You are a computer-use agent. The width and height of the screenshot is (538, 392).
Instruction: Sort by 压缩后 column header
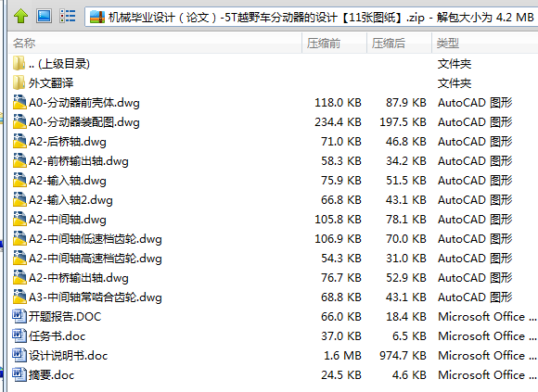click(x=399, y=44)
